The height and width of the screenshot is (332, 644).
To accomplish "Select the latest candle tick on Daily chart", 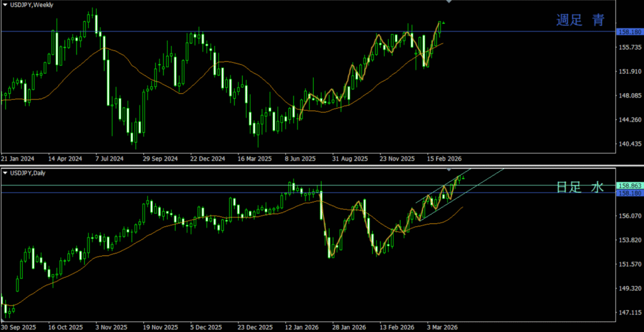I will click(463, 178).
